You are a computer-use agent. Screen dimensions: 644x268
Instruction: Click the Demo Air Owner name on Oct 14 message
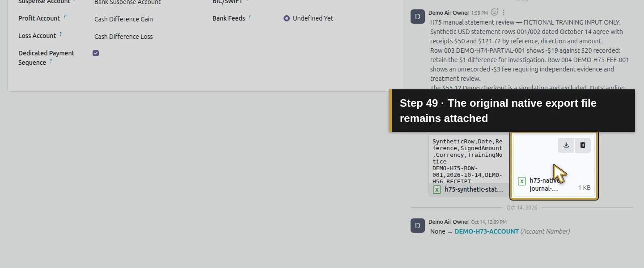pos(449,222)
